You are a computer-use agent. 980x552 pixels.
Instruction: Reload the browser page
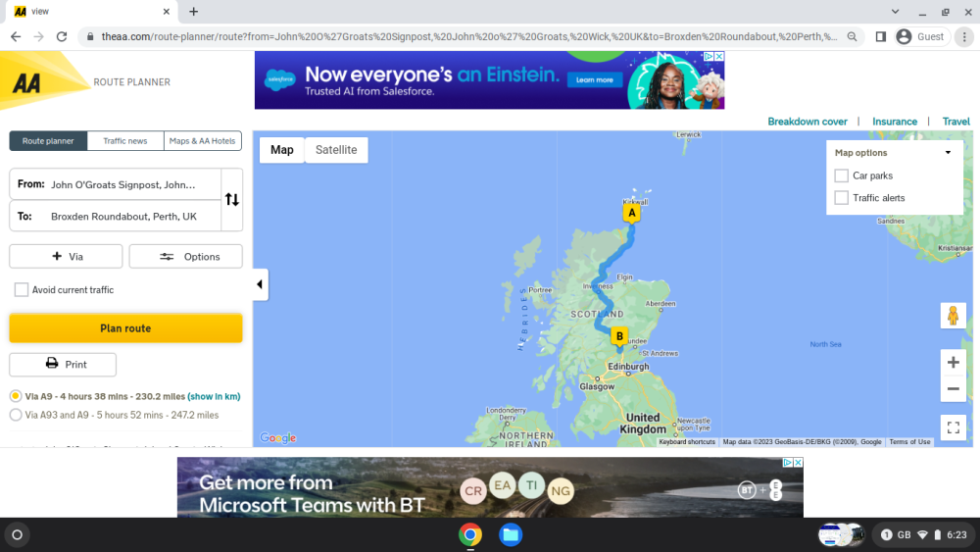pyautogui.click(x=61, y=37)
